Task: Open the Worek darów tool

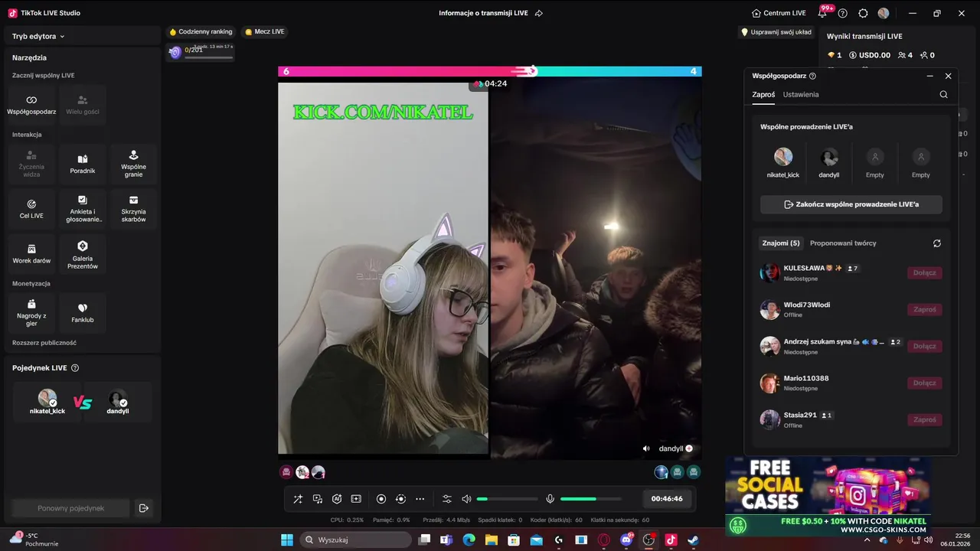Action: 31,254
